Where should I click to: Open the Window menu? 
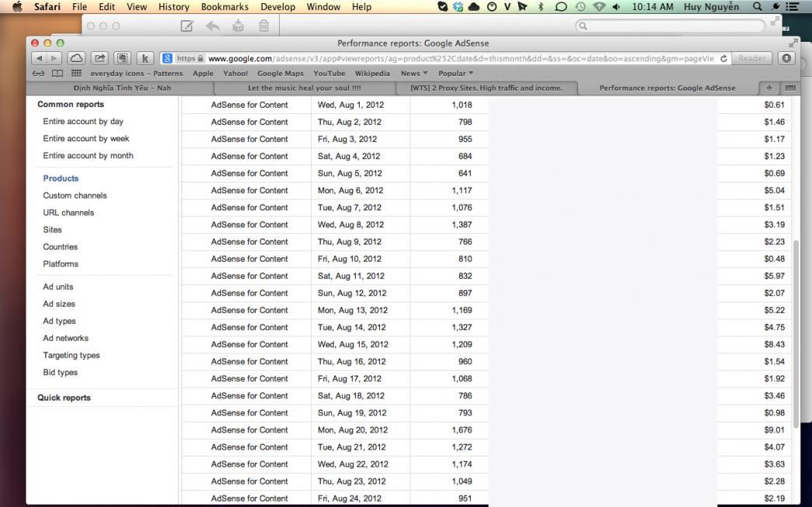pos(323,7)
